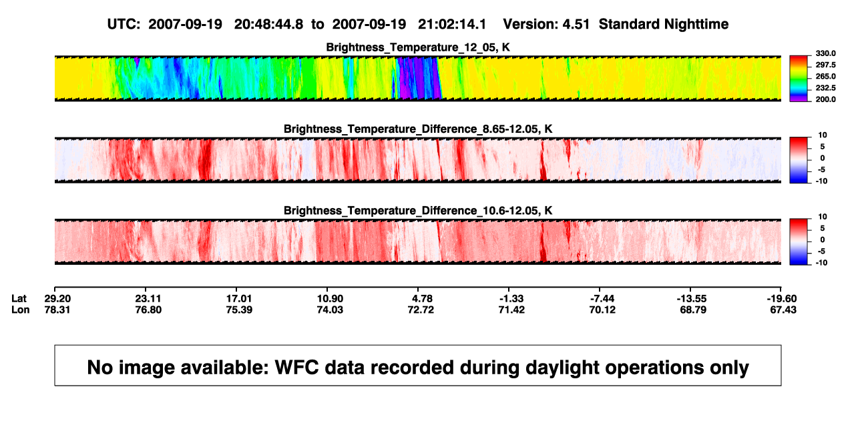Click the latitude value -1.33
The height and width of the screenshot is (445, 868).
(x=511, y=298)
